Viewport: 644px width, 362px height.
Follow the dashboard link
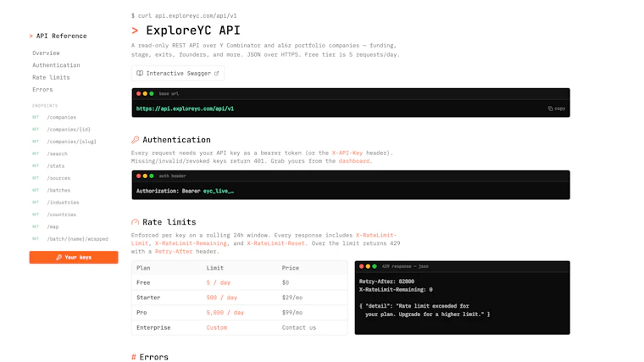coord(354,161)
